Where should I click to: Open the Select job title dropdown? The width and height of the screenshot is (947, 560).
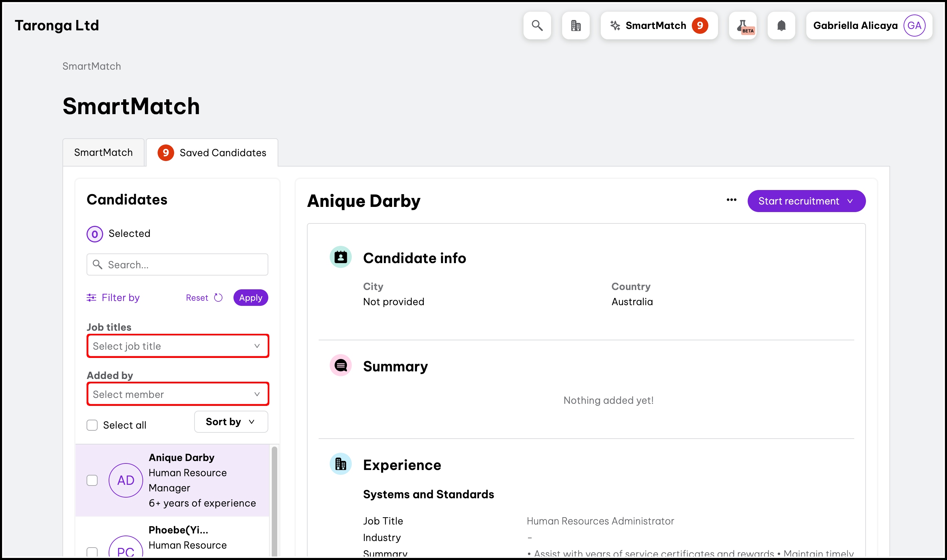[178, 346]
